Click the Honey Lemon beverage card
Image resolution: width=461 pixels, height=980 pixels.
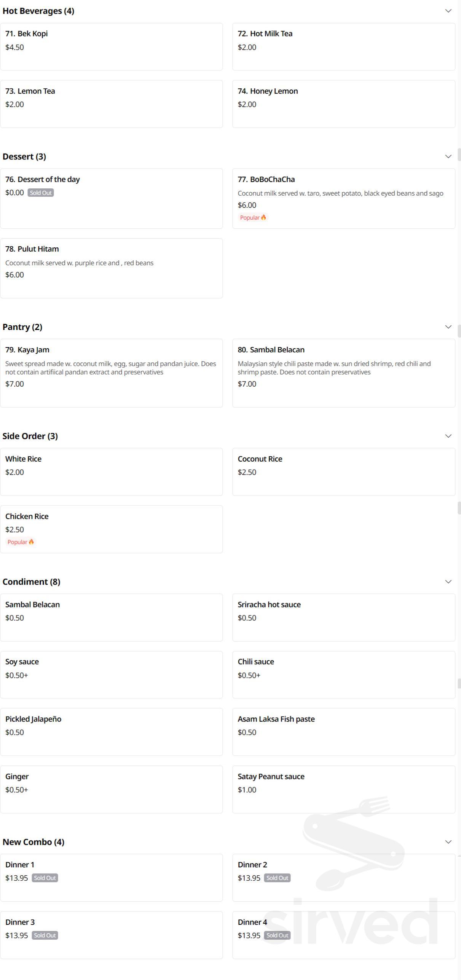[343, 104]
